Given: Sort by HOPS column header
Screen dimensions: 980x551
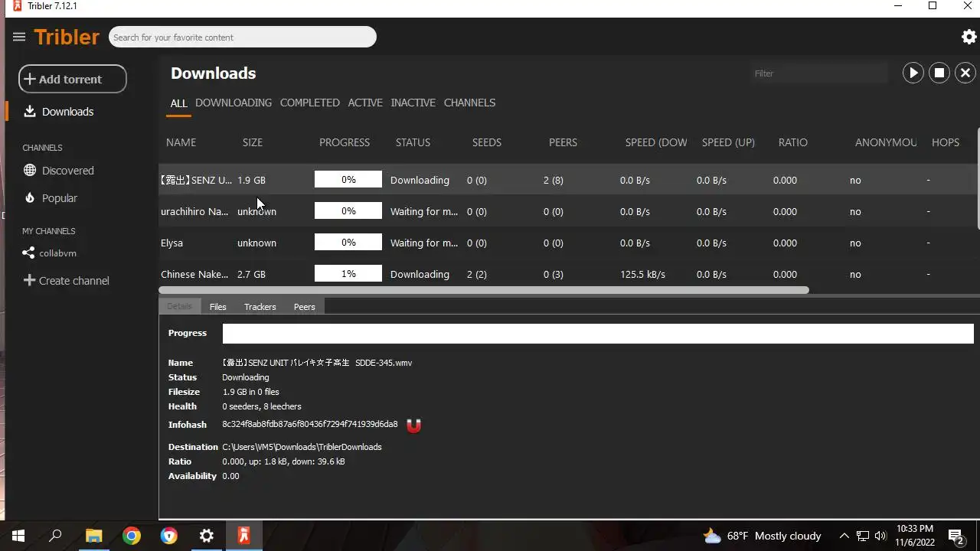Looking at the screenshot, I should pyautogui.click(x=946, y=142).
